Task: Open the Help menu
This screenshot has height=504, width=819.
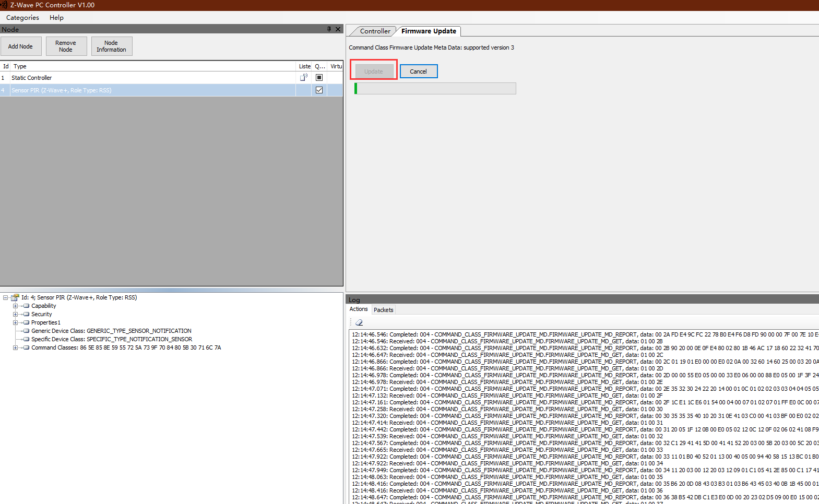Action: tap(56, 17)
